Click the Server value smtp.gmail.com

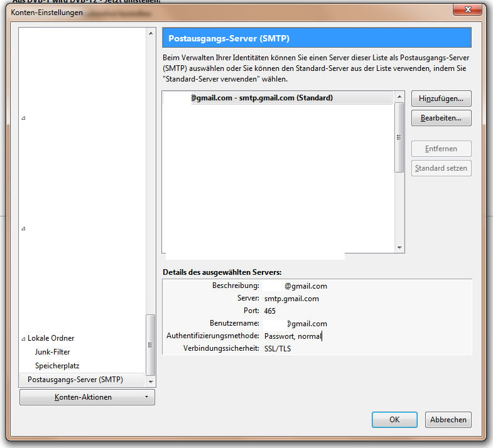(x=291, y=299)
